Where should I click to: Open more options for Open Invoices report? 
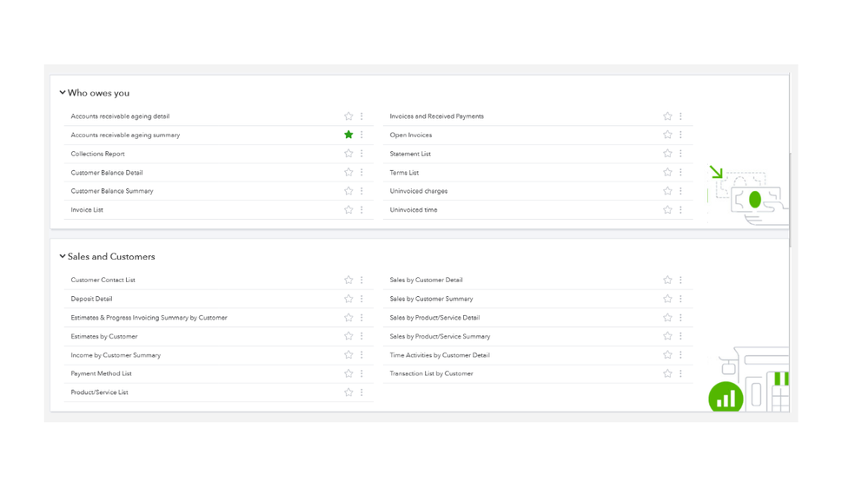pos(681,135)
